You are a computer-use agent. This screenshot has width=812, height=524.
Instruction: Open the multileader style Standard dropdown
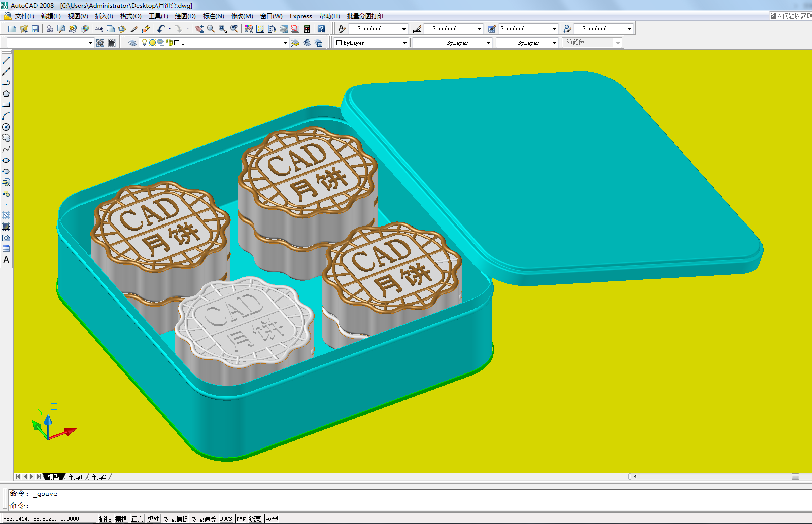click(x=629, y=29)
